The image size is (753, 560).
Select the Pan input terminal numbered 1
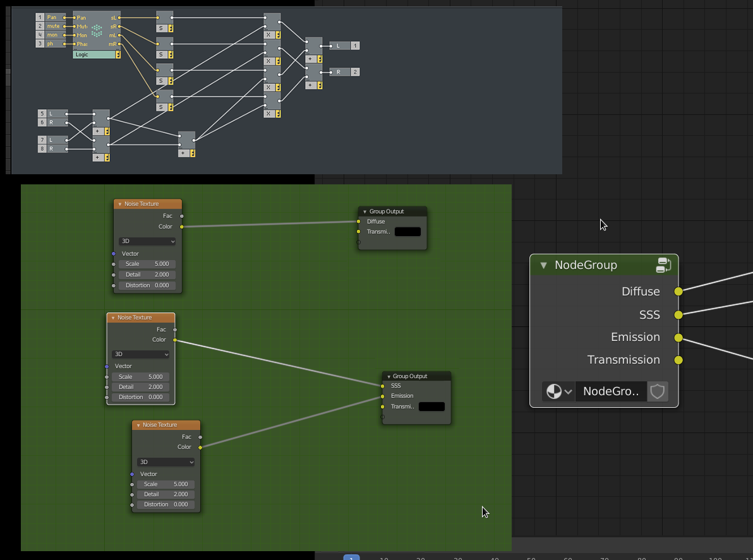[51, 17]
